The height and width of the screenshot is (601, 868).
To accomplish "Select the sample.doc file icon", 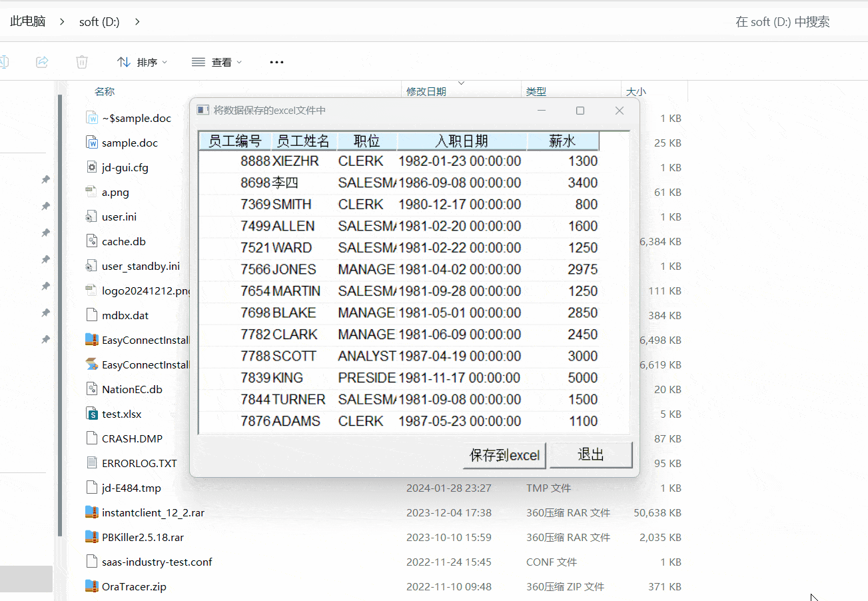I will 92,143.
